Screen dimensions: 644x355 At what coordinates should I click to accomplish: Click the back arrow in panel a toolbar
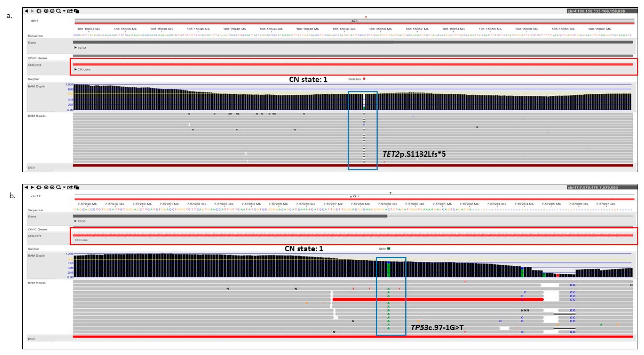26,11
